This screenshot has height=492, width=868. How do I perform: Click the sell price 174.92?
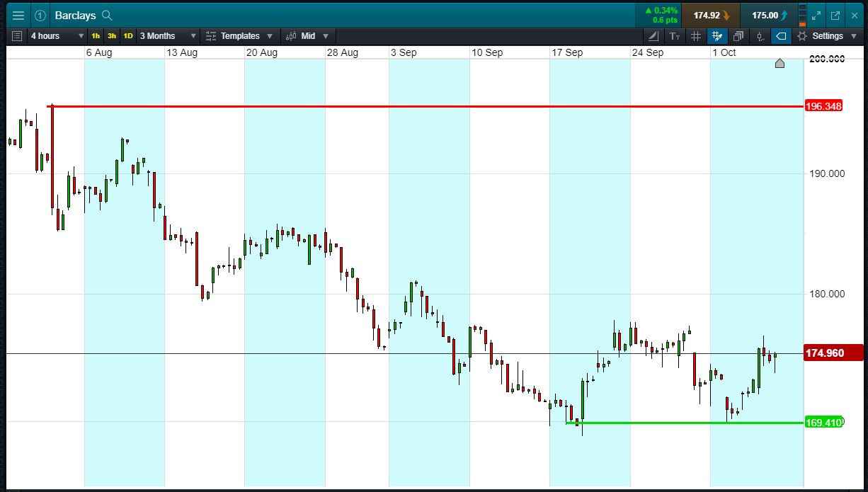tap(711, 15)
